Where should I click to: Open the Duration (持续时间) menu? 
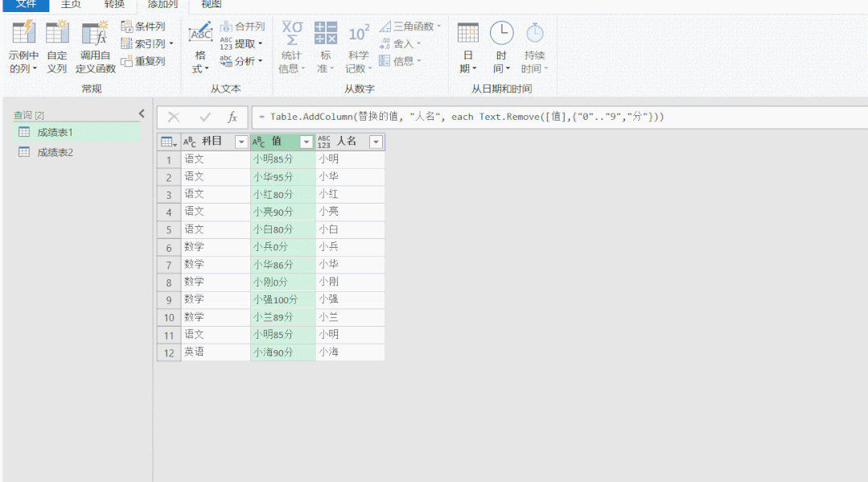pyautogui.click(x=534, y=47)
